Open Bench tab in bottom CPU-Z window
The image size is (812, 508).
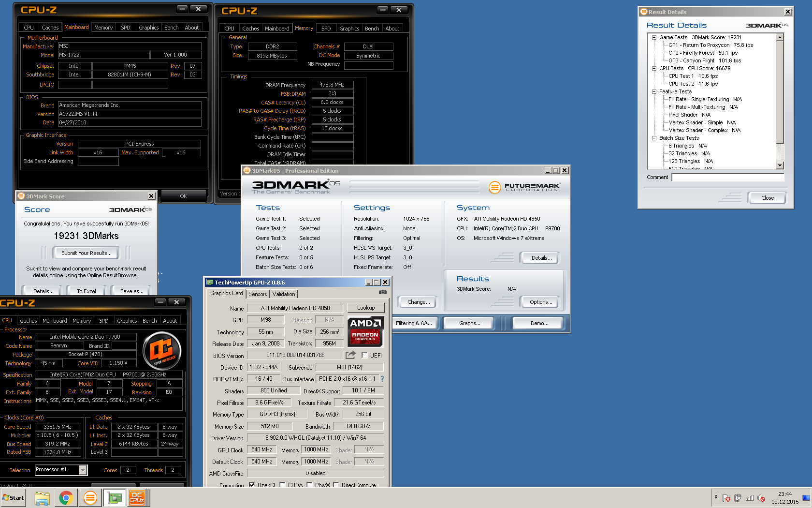(x=150, y=321)
